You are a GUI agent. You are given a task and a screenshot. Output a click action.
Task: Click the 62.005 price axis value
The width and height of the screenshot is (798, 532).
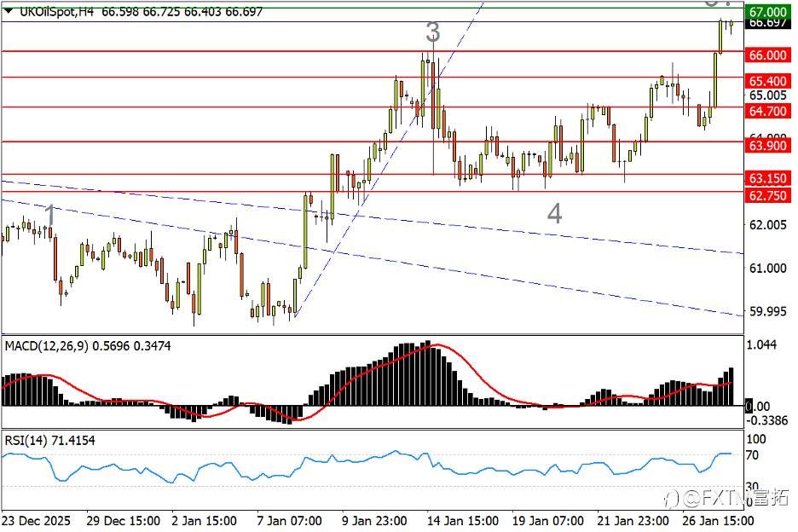click(768, 224)
